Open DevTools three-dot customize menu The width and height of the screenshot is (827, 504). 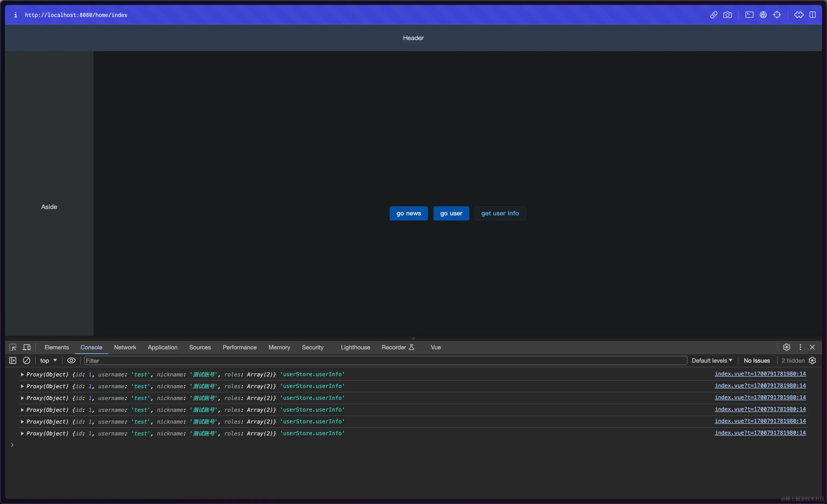click(800, 347)
